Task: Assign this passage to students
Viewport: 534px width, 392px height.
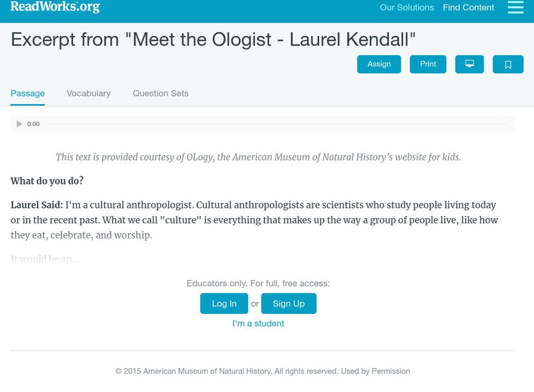Action: click(380, 64)
